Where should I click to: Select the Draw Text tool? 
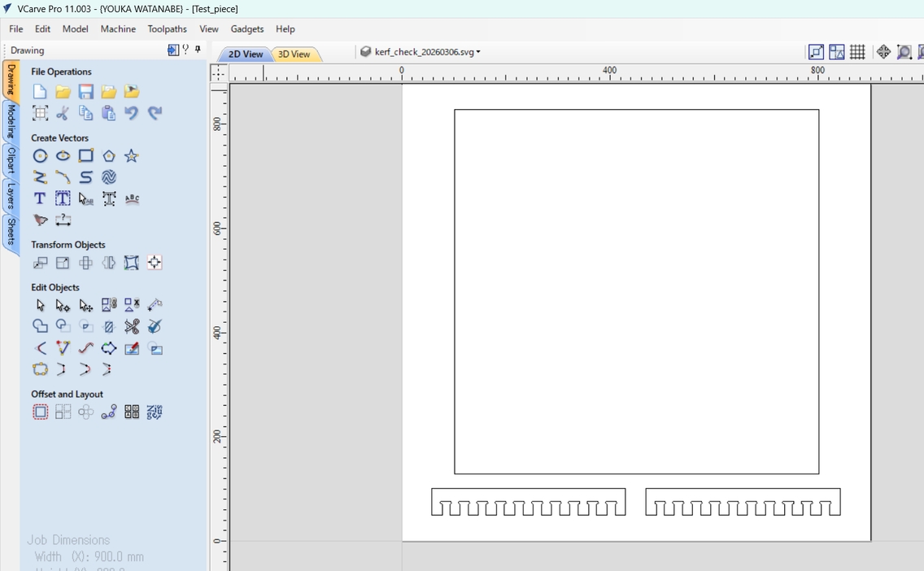[40, 198]
